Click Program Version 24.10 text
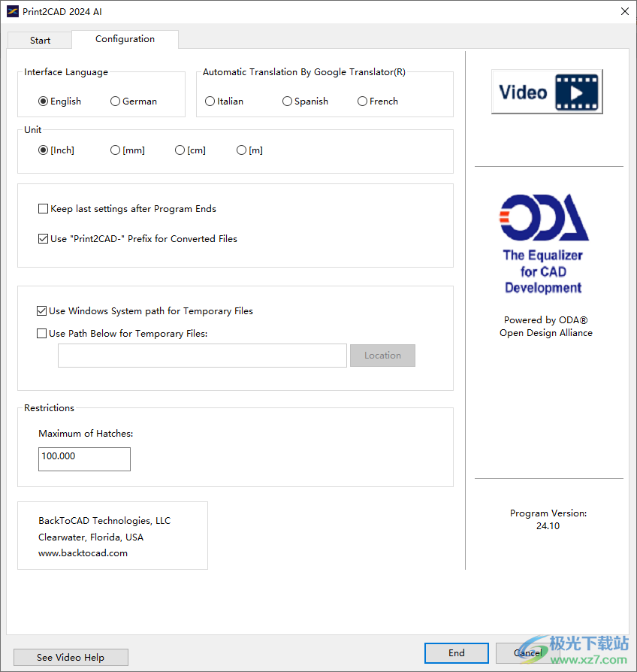The image size is (637, 672). point(548,519)
